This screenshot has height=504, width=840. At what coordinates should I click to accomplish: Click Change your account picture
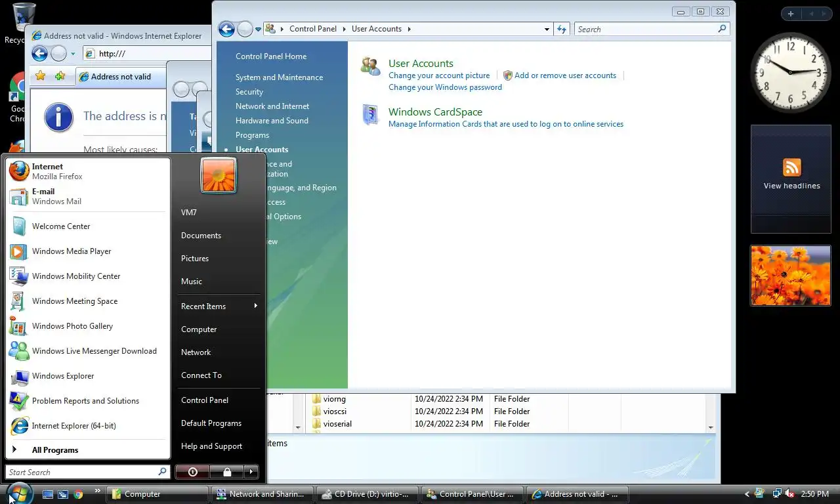(439, 75)
